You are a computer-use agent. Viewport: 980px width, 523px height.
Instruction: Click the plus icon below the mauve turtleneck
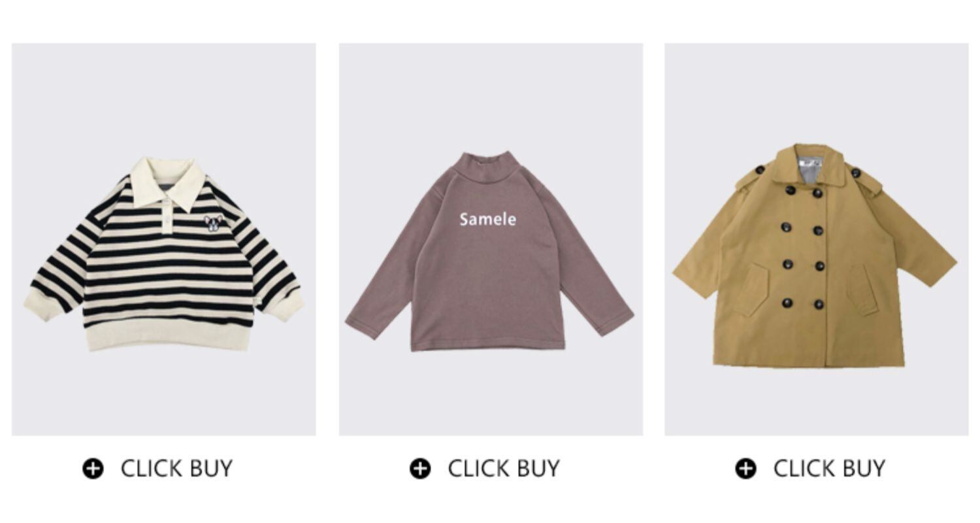[420, 469]
